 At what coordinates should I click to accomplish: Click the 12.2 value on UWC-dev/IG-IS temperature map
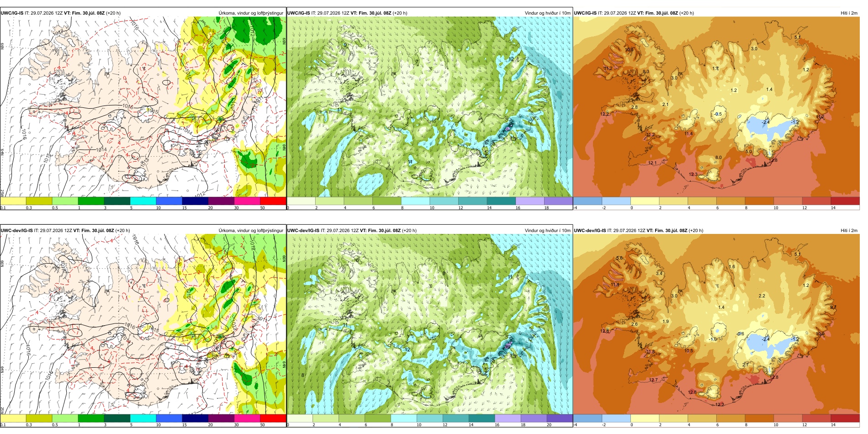pos(720,405)
